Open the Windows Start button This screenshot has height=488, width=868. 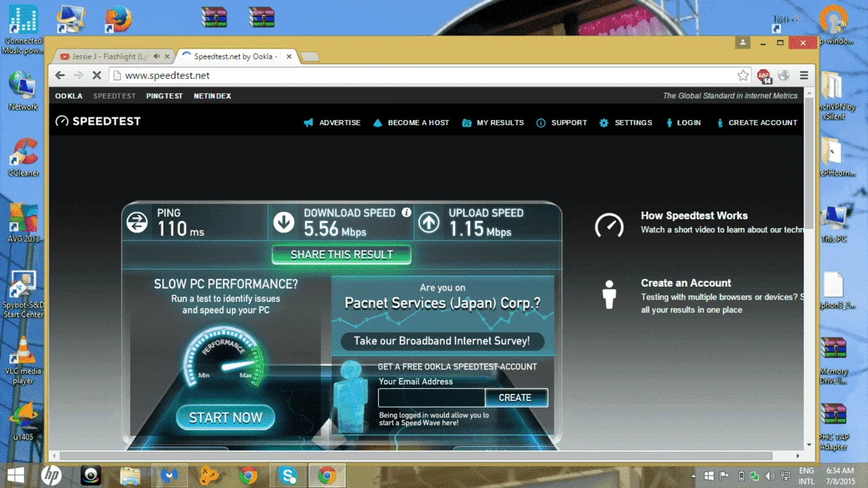pos(15,475)
